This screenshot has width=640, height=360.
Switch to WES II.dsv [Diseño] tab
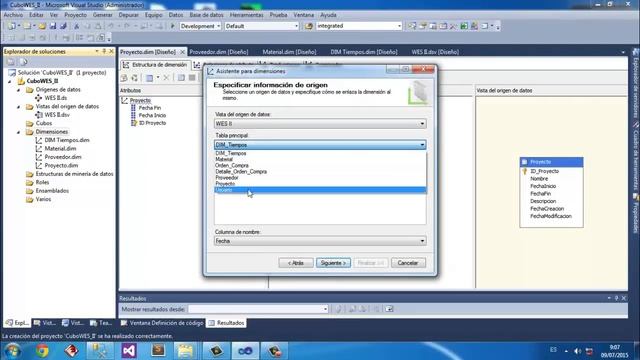tap(435, 52)
